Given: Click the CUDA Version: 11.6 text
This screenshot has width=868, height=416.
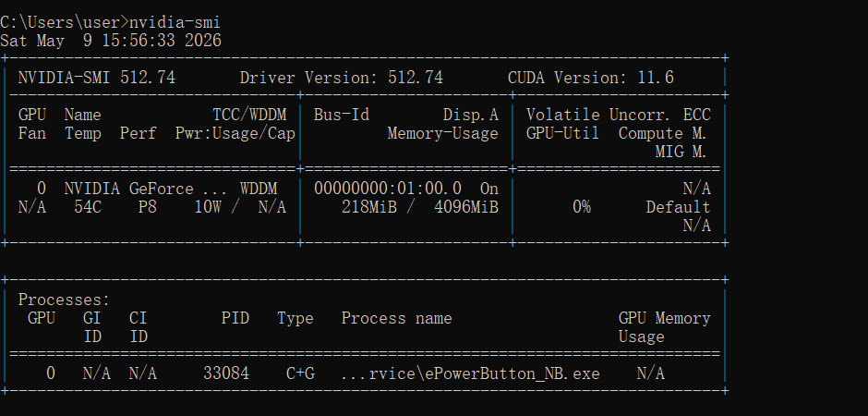Looking at the screenshot, I should point(591,78).
